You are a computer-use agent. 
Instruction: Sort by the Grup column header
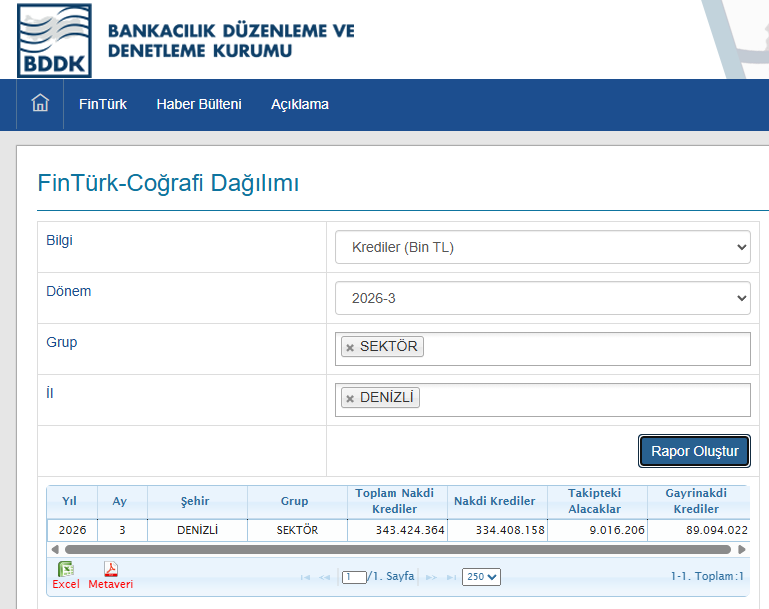tap(297, 501)
